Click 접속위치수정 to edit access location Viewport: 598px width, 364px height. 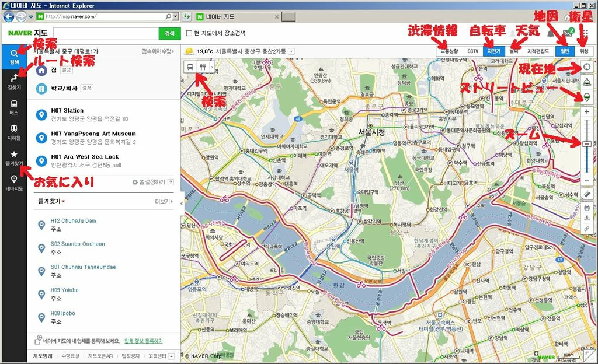click(158, 51)
